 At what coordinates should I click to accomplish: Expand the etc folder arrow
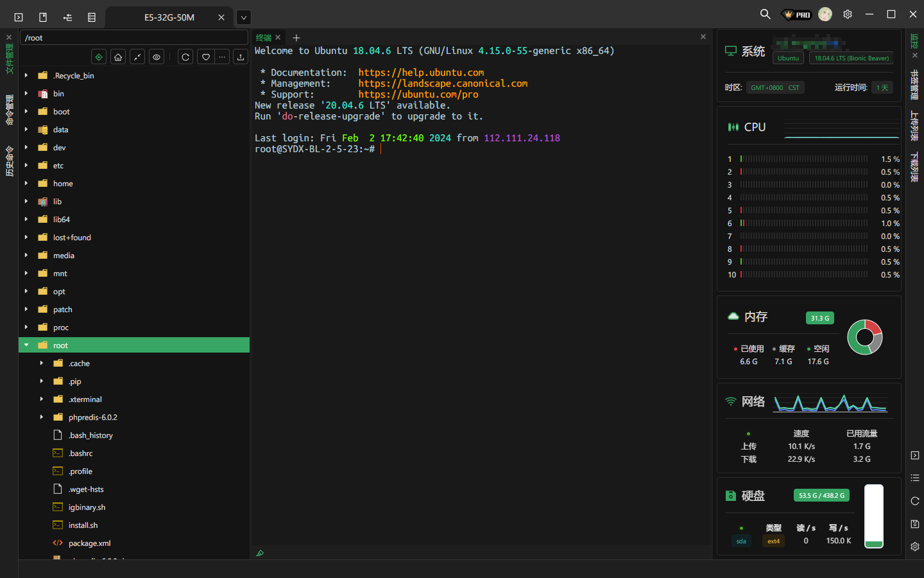[26, 165]
